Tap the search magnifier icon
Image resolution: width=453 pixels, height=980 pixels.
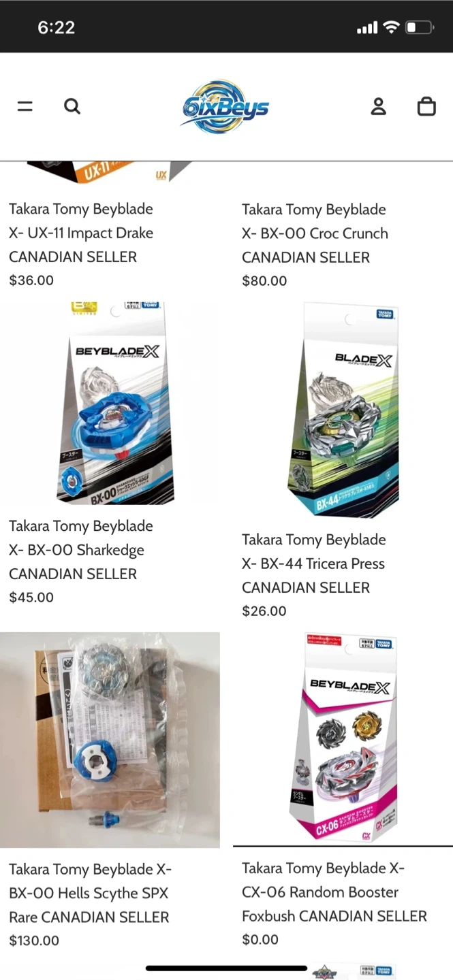tap(72, 106)
